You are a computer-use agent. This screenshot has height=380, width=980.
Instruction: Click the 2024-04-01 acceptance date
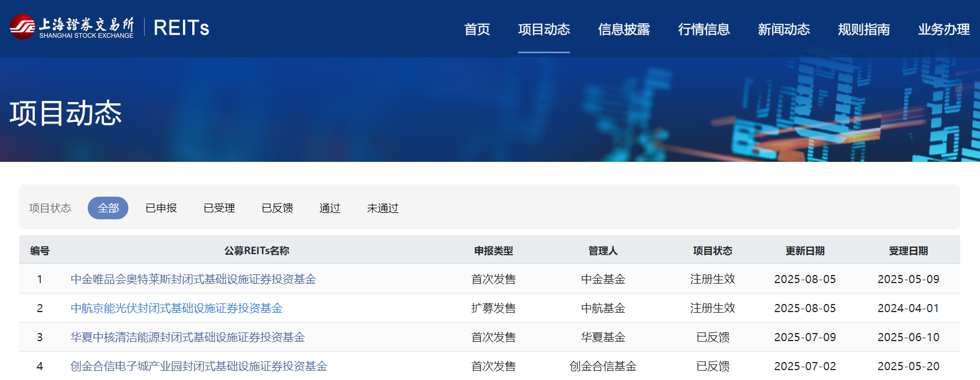coord(909,308)
